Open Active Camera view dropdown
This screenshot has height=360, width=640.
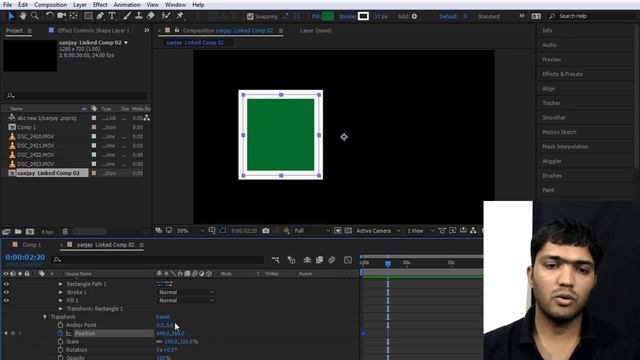coord(378,231)
